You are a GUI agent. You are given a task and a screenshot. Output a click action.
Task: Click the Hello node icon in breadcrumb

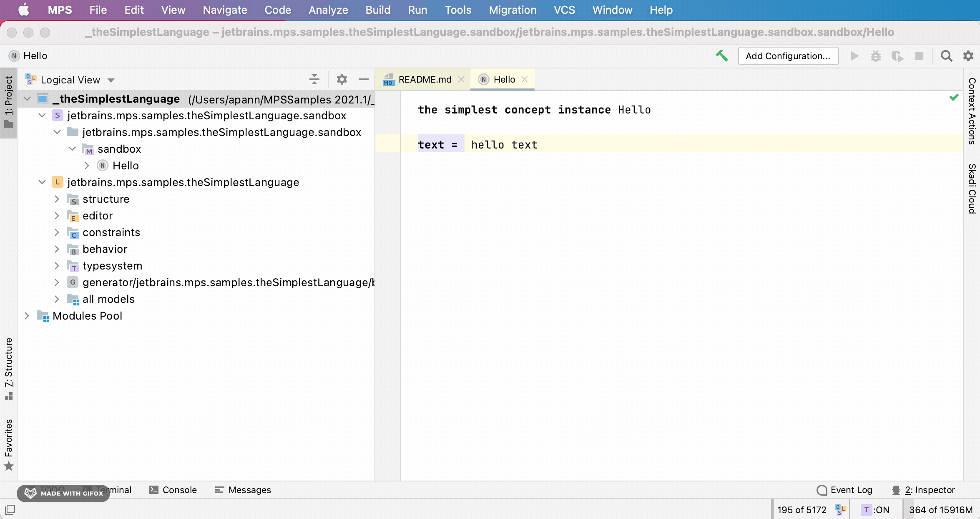click(x=14, y=56)
